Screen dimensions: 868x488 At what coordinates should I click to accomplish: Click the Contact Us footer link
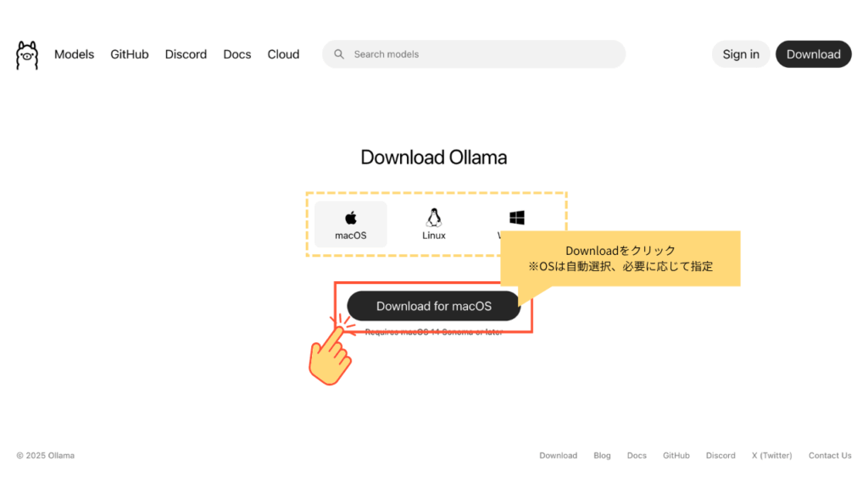pos(830,456)
